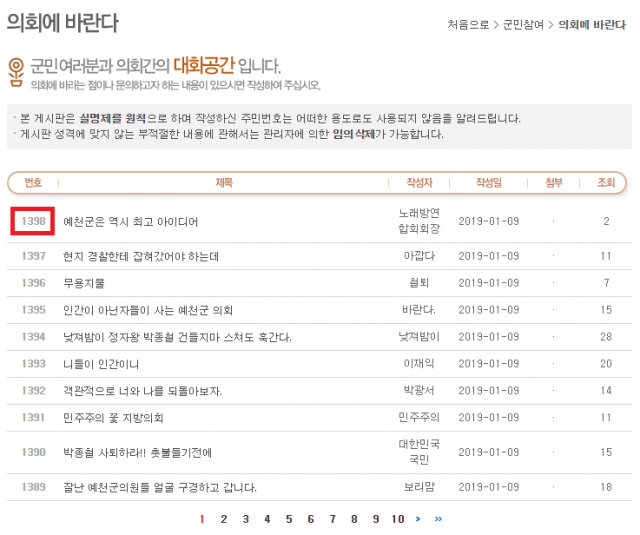
Task: Click author name '노래방연합회회장'
Action: point(419,221)
